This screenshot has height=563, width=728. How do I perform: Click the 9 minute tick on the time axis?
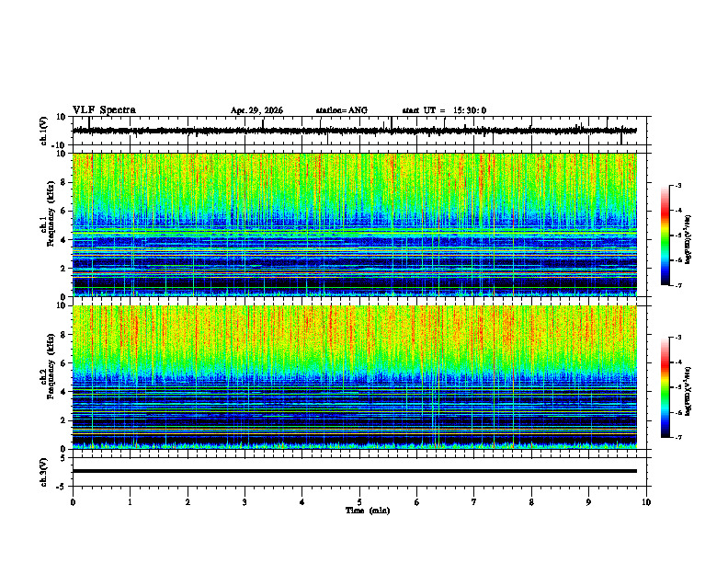pyautogui.click(x=588, y=502)
